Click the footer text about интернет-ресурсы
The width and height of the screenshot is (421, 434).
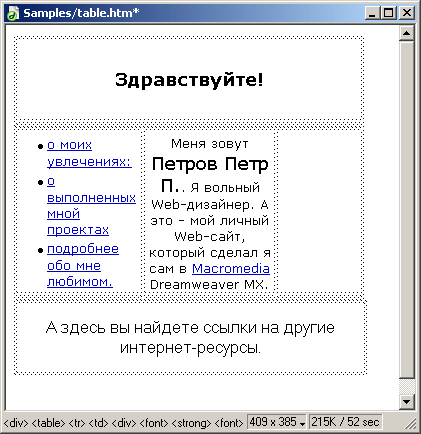pos(190,338)
